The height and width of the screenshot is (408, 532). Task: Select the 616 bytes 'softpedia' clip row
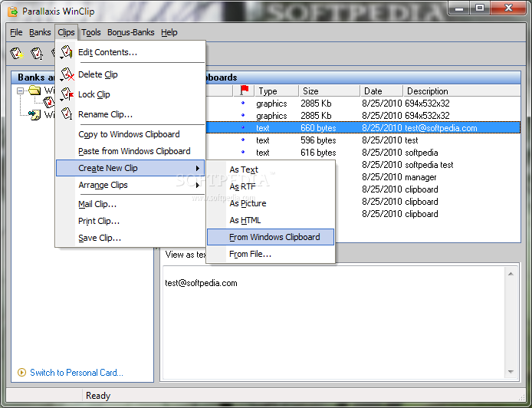[x=363, y=153]
